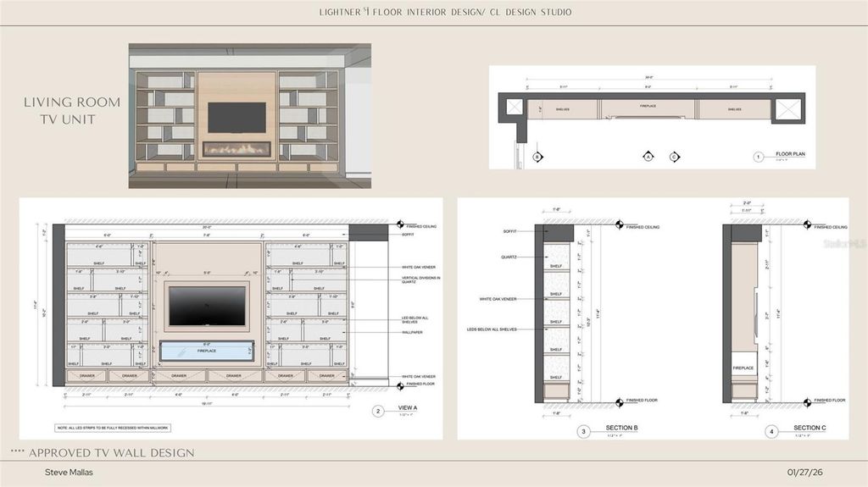Viewport: 868px width, 487px height.
Task: Click View A's FINISHED FLOOR datum symbol
Action: pyautogui.click(x=400, y=385)
